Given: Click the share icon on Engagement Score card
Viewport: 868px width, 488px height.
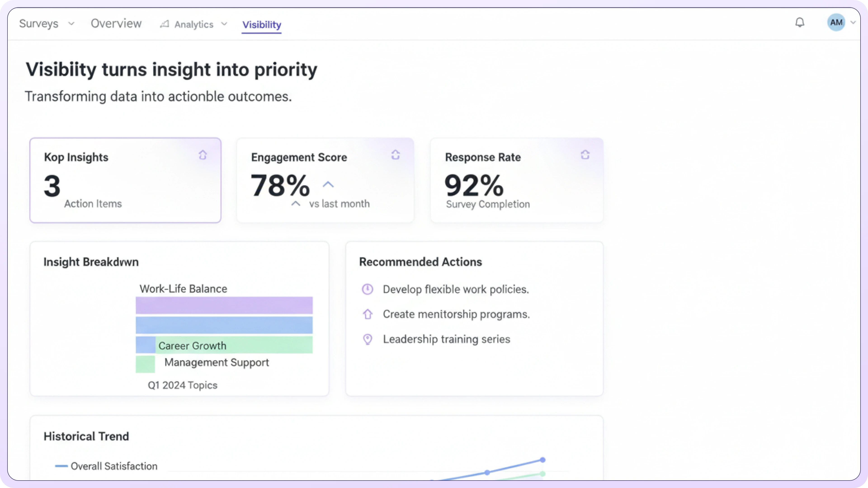Looking at the screenshot, I should coord(396,155).
